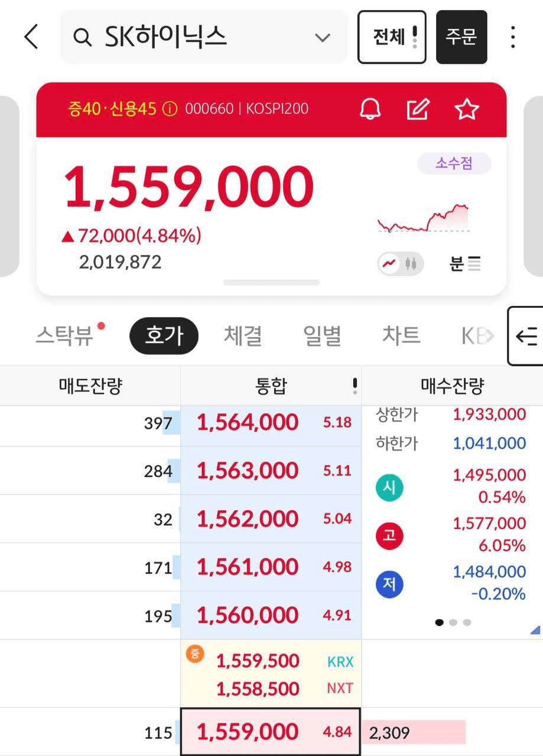Select the 1,560,000 ask price row

[271, 615]
